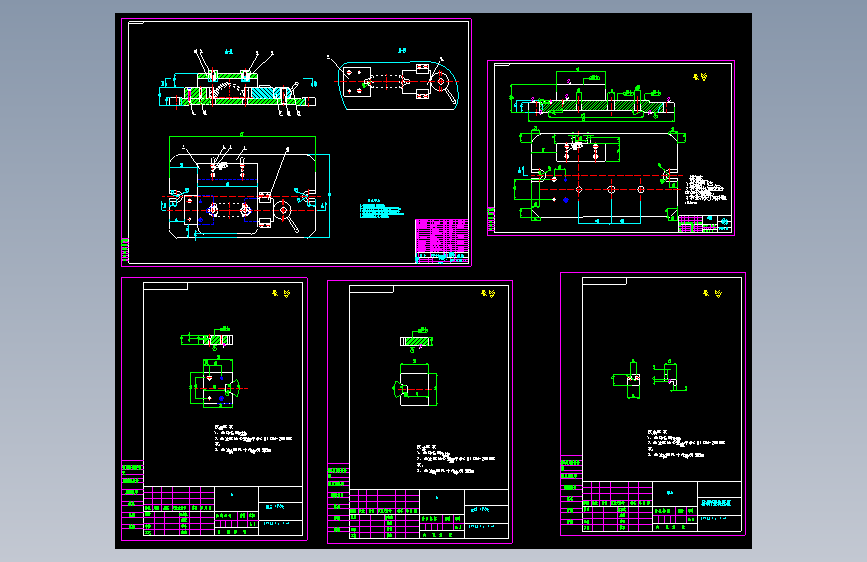Click the bracket side view in bottom-right sheet

click(670, 375)
